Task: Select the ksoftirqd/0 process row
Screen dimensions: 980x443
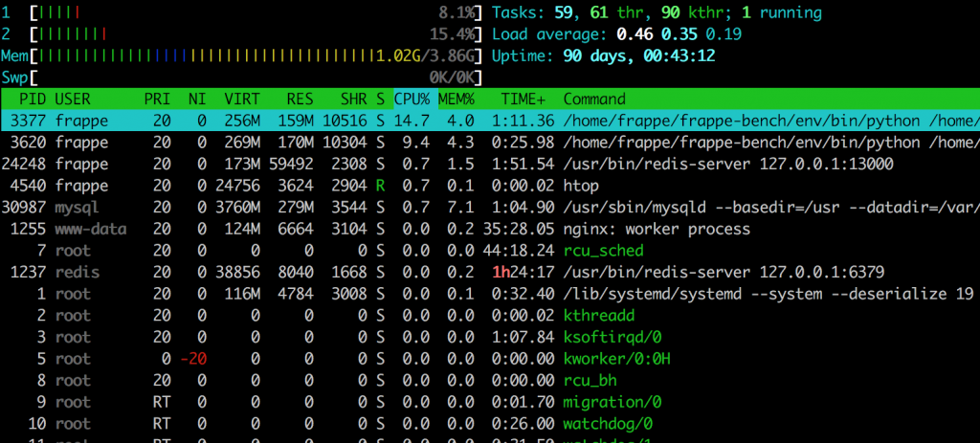Action: point(490,338)
